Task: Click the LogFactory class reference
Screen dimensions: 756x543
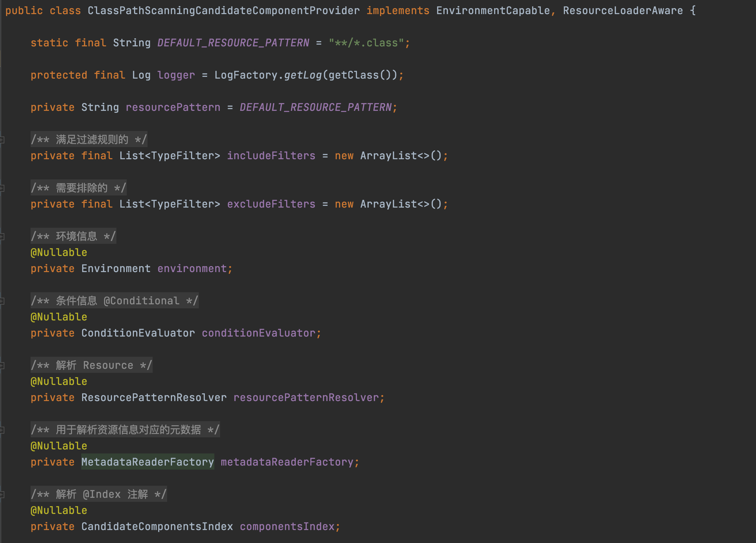Action: (x=246, y=75)
